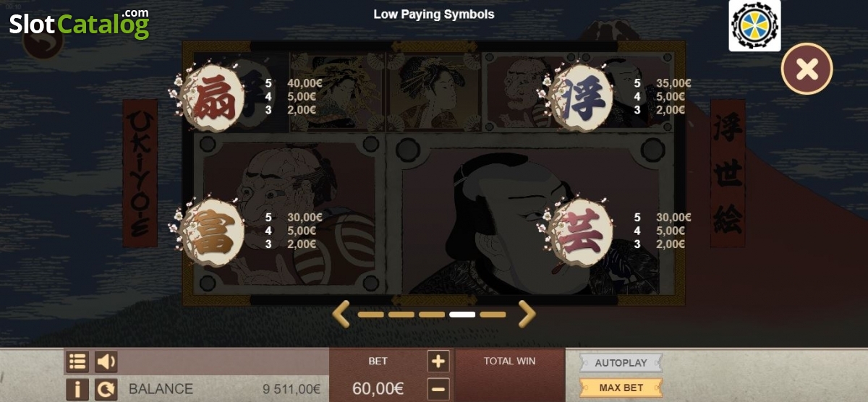Click the yellow wheel logo icon
The image size is (868, 402).
pos(754,25)
